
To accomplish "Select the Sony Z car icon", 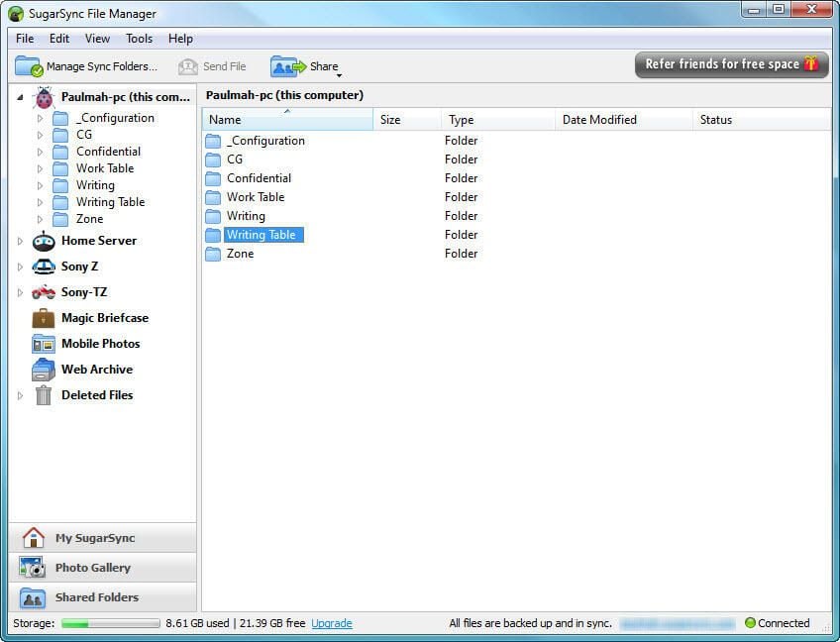I will (44, 267).
